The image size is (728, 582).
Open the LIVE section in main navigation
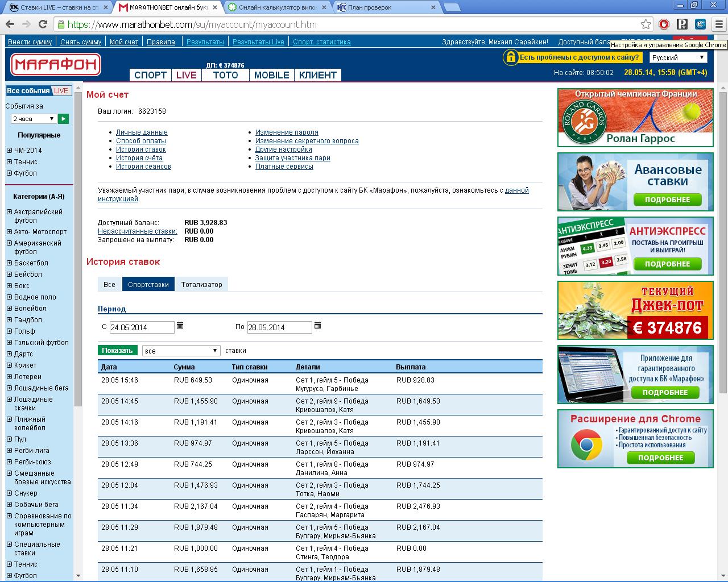click(187, 75)
